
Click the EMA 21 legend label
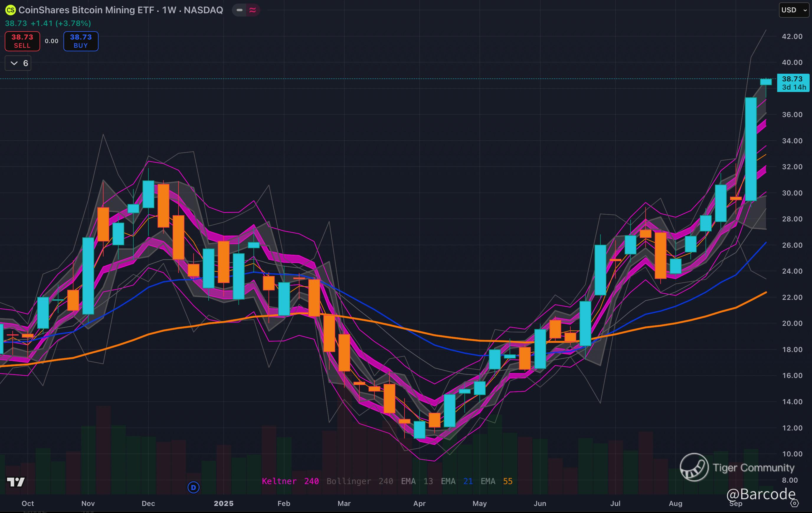point(456,481)
